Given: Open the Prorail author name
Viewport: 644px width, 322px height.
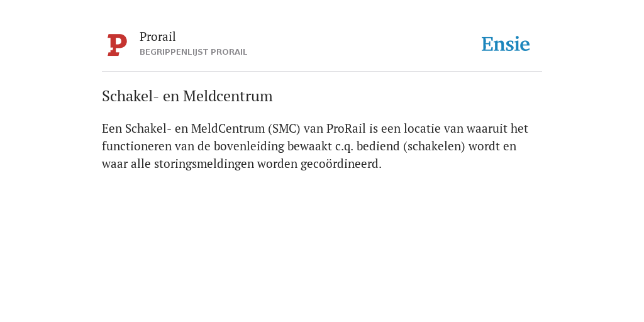Looking at the screenshot, I should pos(158,36).
